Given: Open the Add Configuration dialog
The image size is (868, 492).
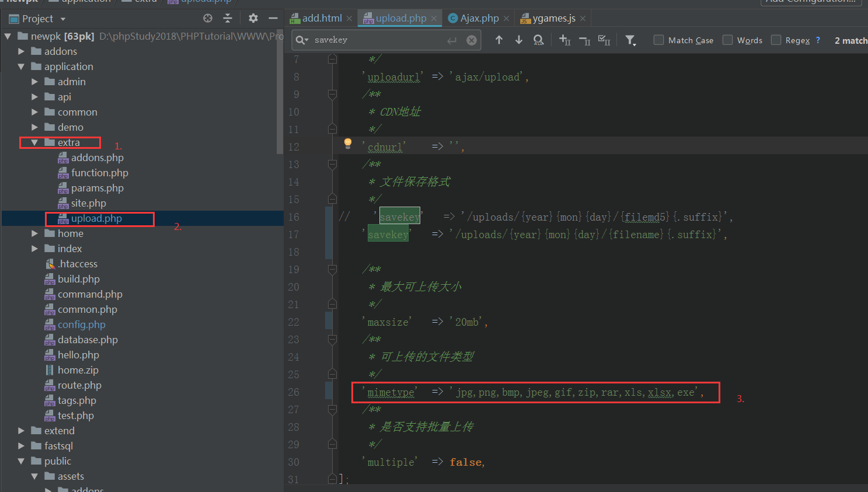Looking at the screenshot, I should tap(811, 2).
